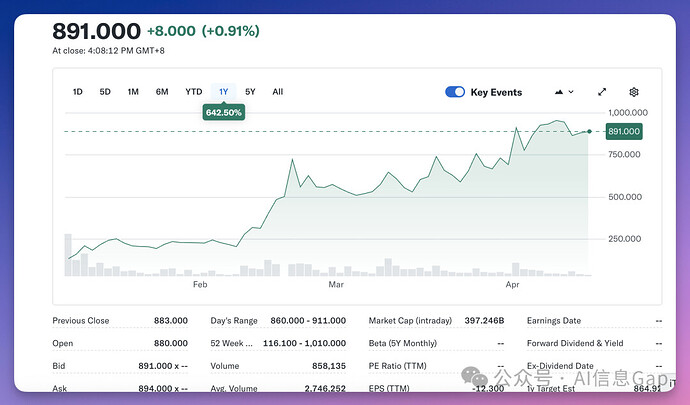Click the endpoint dot on price line

[x=590, y=131]
